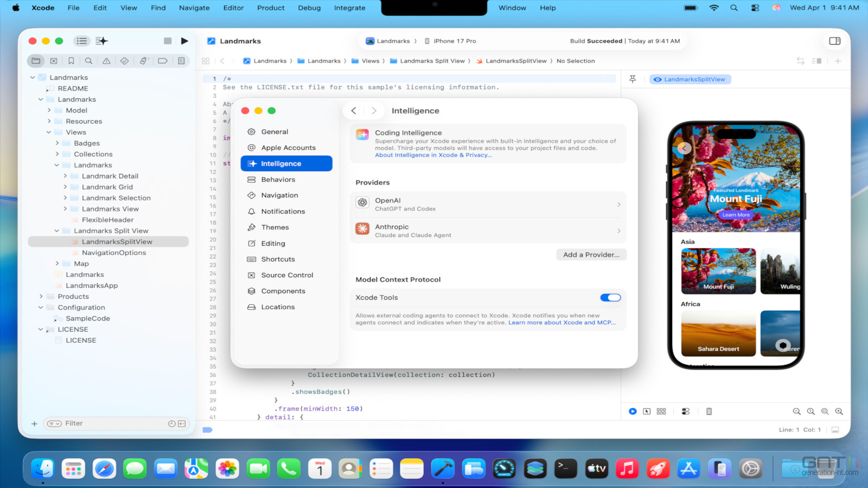Zoom in on the preview canvas
The width and height of the screenshot is (868, 488).
click(838, 411)
